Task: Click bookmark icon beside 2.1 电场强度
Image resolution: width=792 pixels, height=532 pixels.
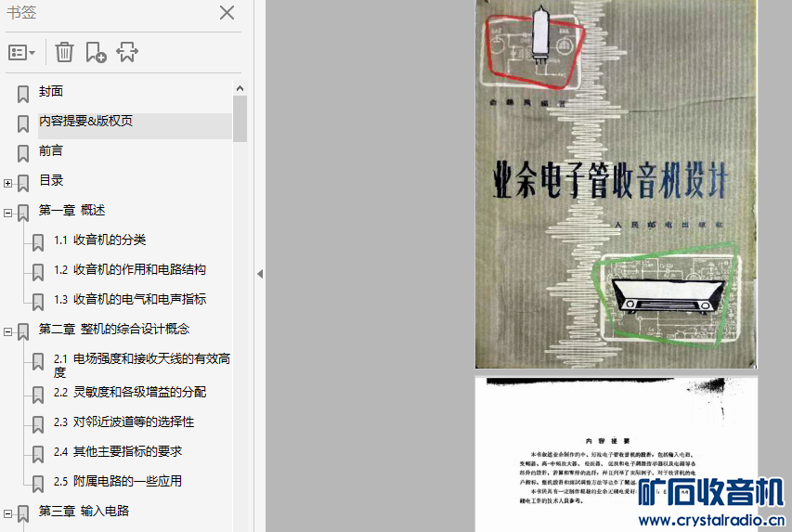Action: (x=38, y=362)
